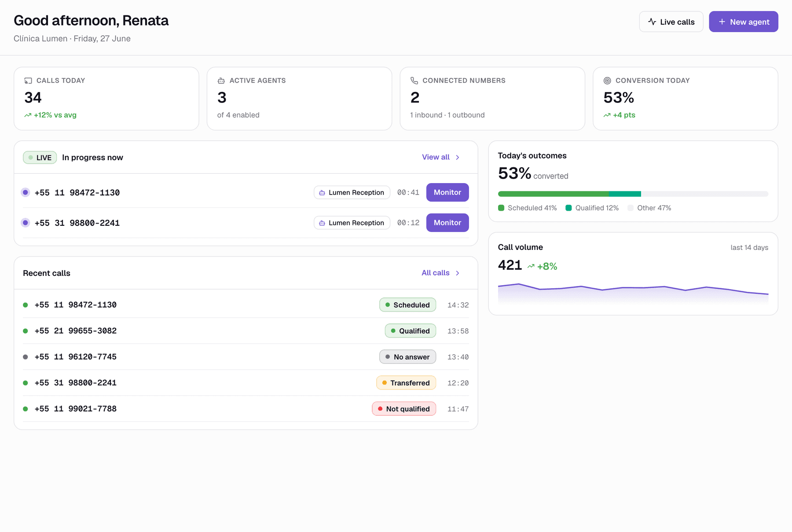Click the Qualified status badge
The image size is (792, 532).
tap(411, 331)
